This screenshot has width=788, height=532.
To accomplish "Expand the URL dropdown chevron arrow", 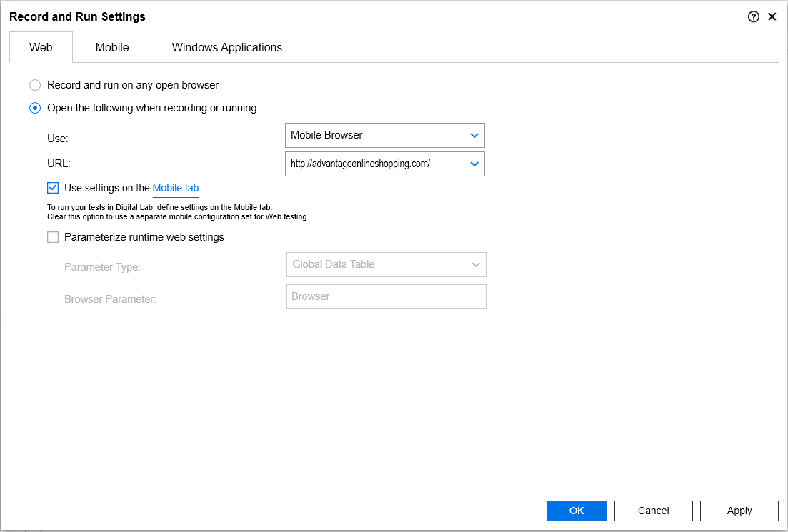I will coord(474,164).
